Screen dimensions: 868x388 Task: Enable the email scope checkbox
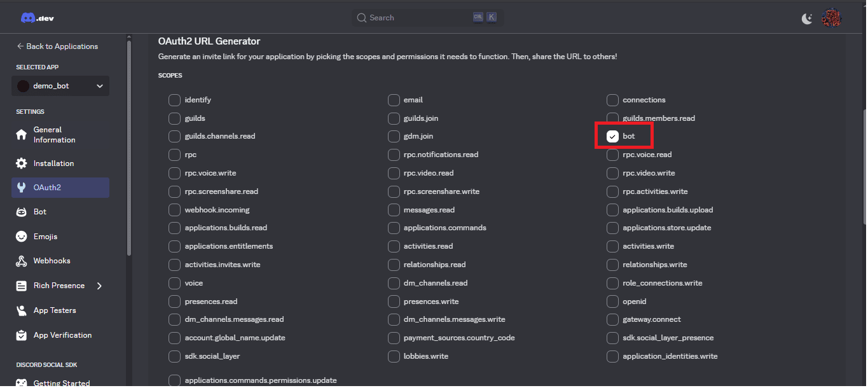tap(394, 100)
